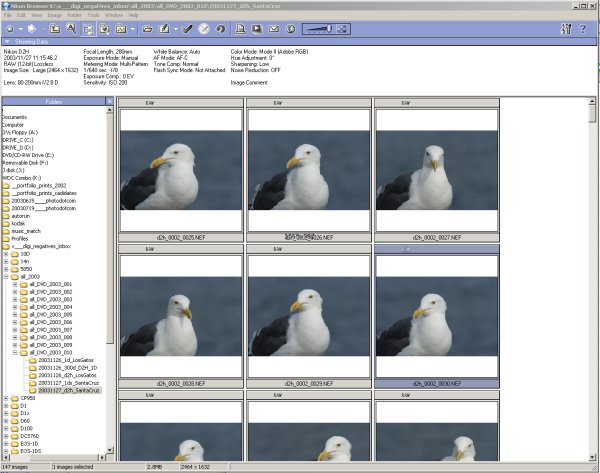Click the thumbnail area scroll up arrow
This screenshot has height=473, width=600.
click(592, 101)
